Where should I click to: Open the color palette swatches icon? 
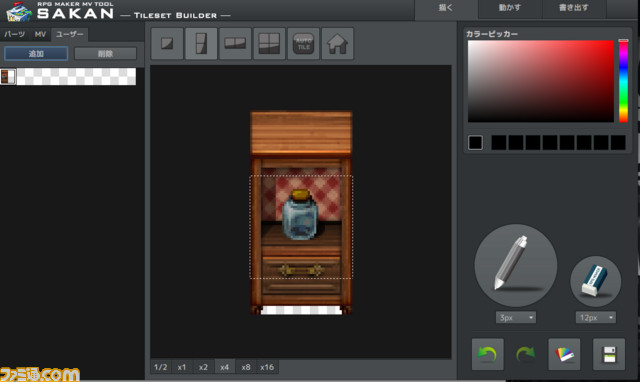coord(564,354)
